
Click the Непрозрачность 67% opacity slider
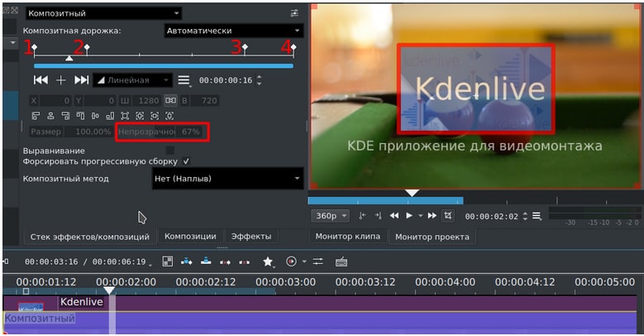[162, 132]
